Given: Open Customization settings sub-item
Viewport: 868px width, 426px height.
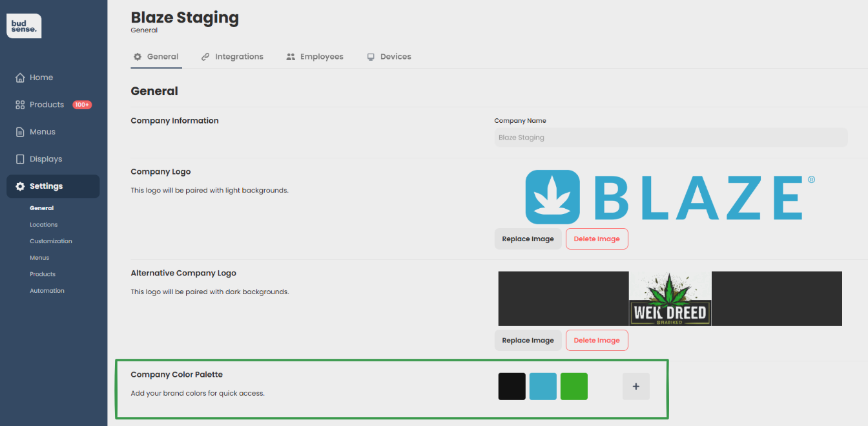Looking at the screenshot, I should pos(51,241).
